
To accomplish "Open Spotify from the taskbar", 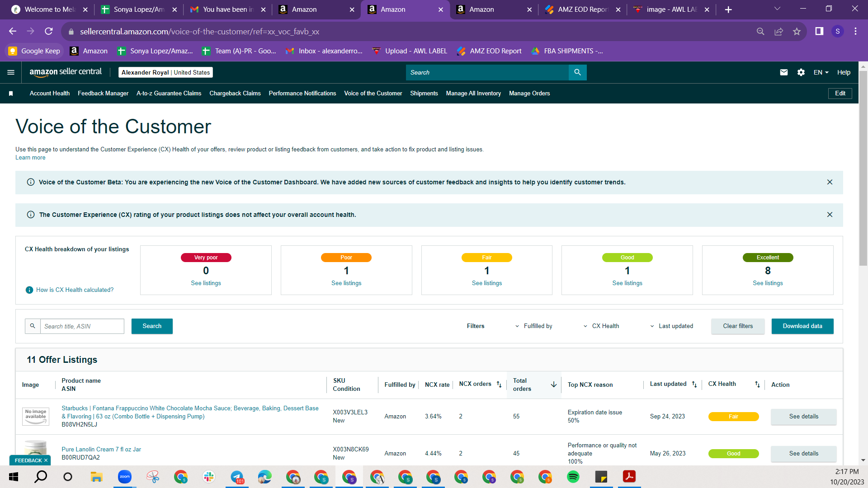I will pyautogui.click(x=573, y=477).
